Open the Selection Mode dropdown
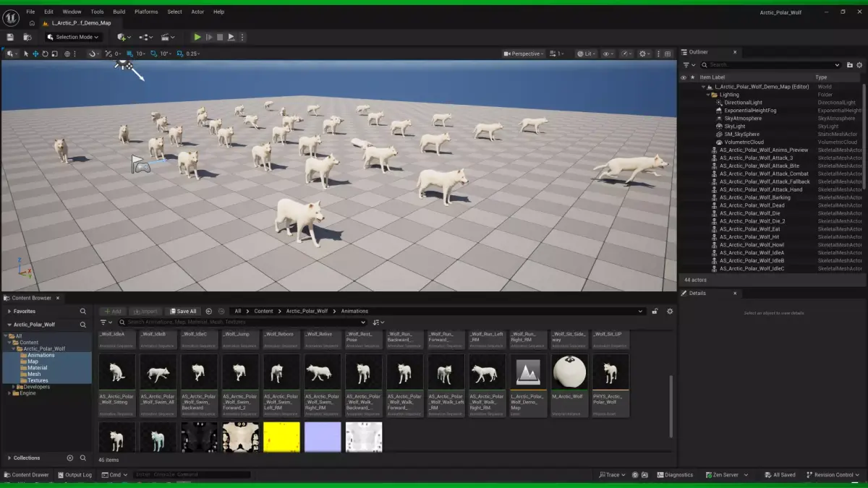The height and width of the screenshot is (488, 868). click(x=73, y=37)
